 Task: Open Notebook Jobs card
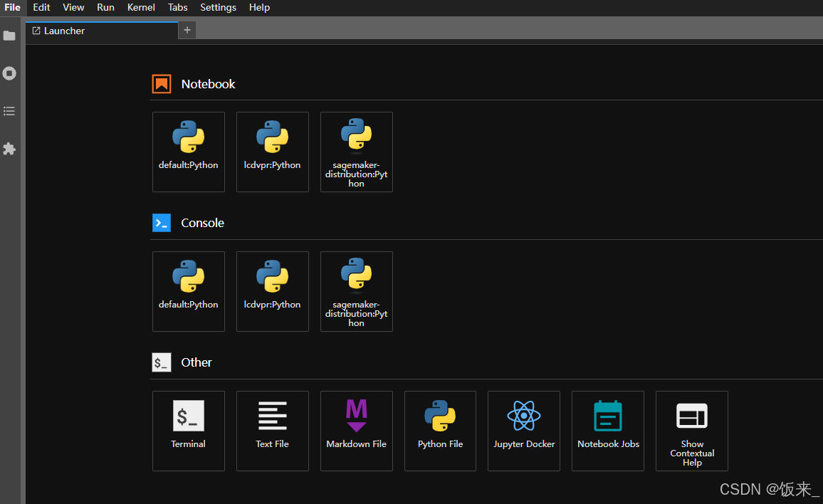[x=608, y=431]
